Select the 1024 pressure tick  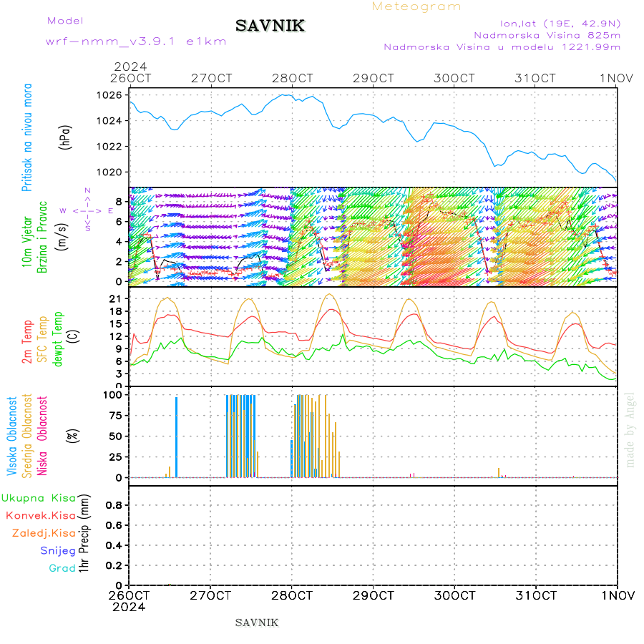(109, 121)
